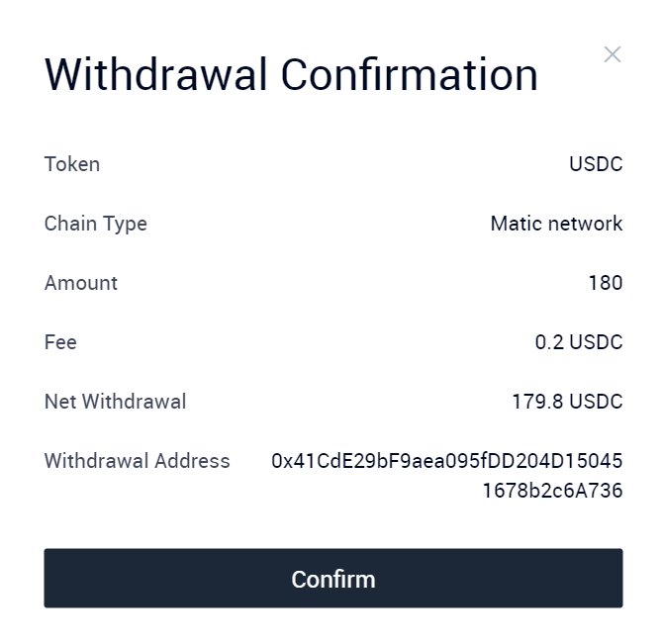Close the Withdrawal Confirmation dialog
This screenshot has height=644, width=663.
pos(613,54)
